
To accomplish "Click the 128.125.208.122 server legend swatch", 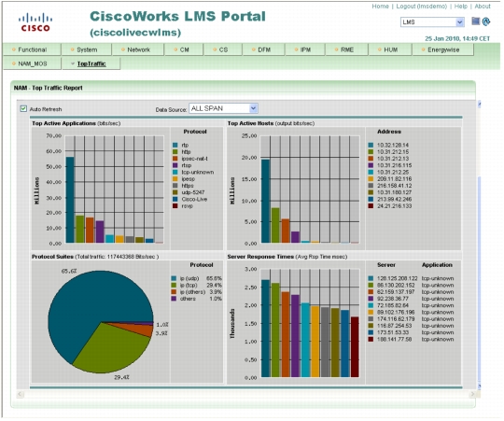I will (371, 278).
